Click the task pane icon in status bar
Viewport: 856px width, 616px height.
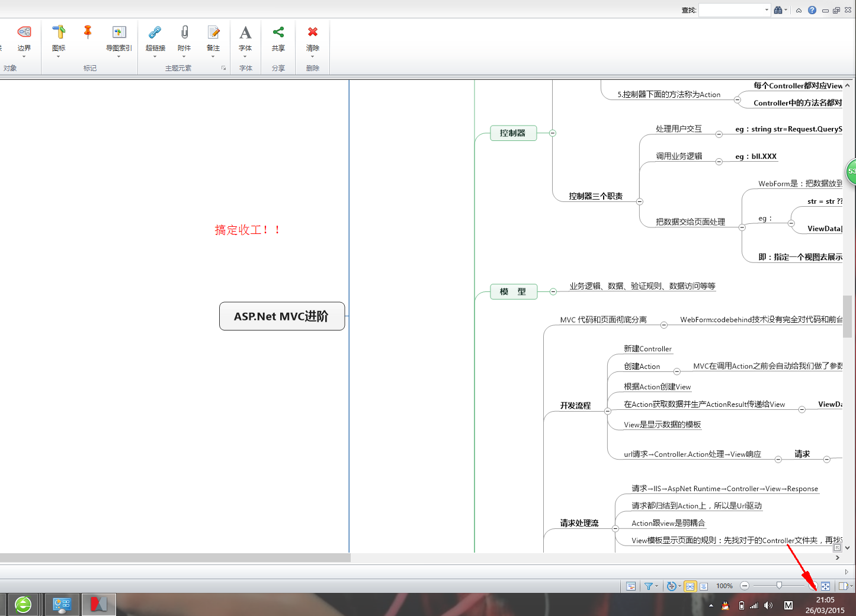pos(844,586)
